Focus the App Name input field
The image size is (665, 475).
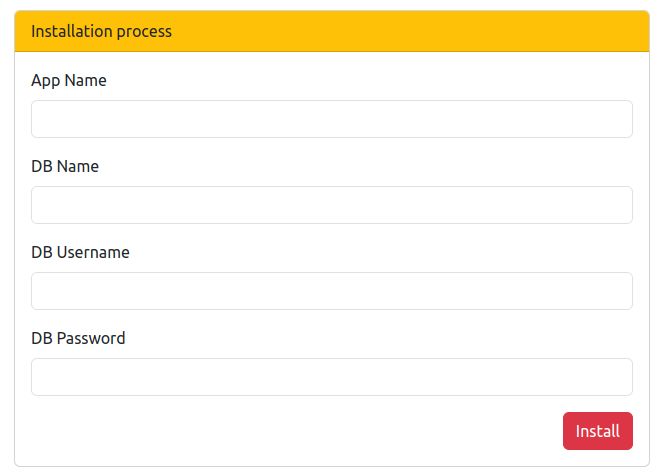(x=332, y=119)
